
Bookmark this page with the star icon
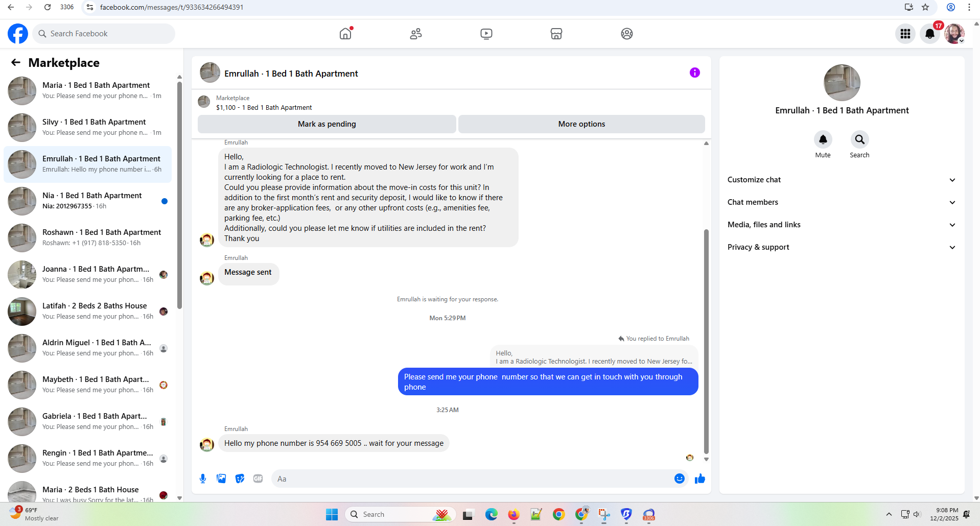925,7
